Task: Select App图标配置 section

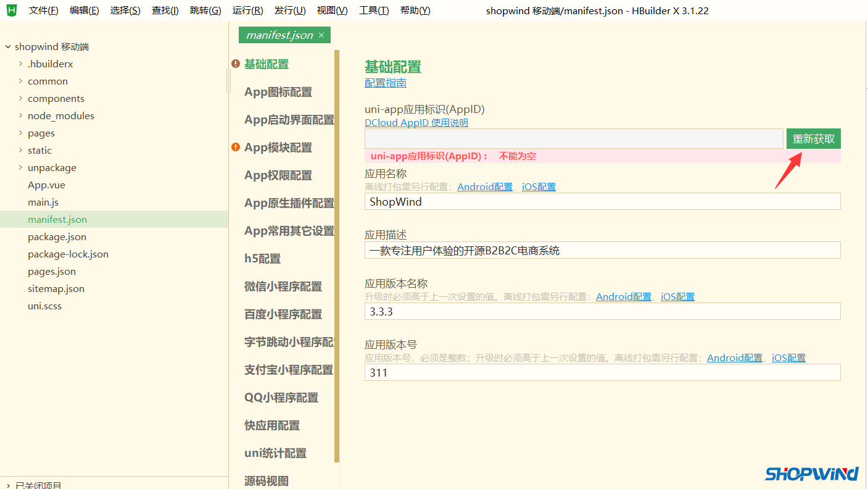Action: tap(278, 92)
